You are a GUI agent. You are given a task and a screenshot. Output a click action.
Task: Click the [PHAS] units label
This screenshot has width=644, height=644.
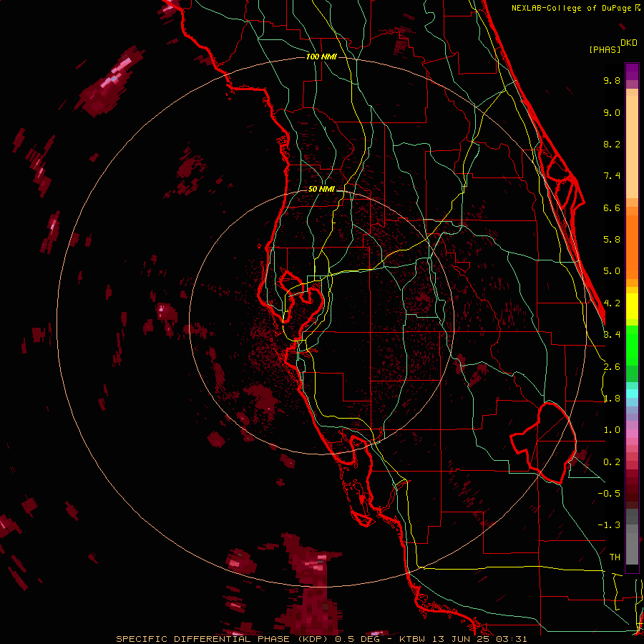pos(605,49)
